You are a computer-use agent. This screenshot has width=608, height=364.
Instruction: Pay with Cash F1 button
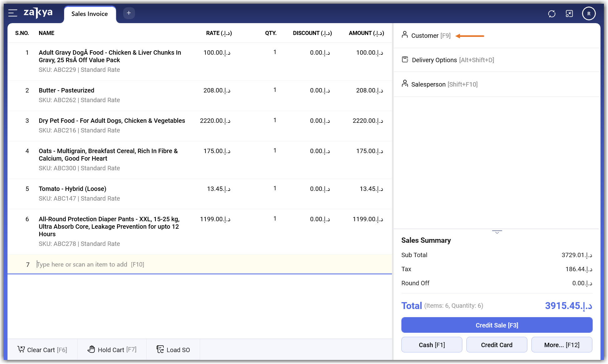431,345
